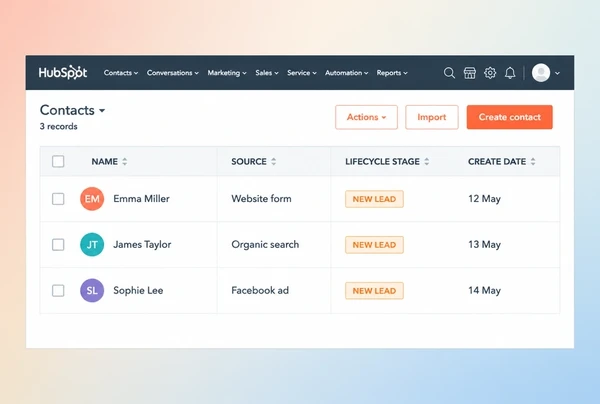Image resolution: width=600 pixels, height=404 pixels.
Task: Sort by the Create Date column arrows
Action: tap(533, 161)
